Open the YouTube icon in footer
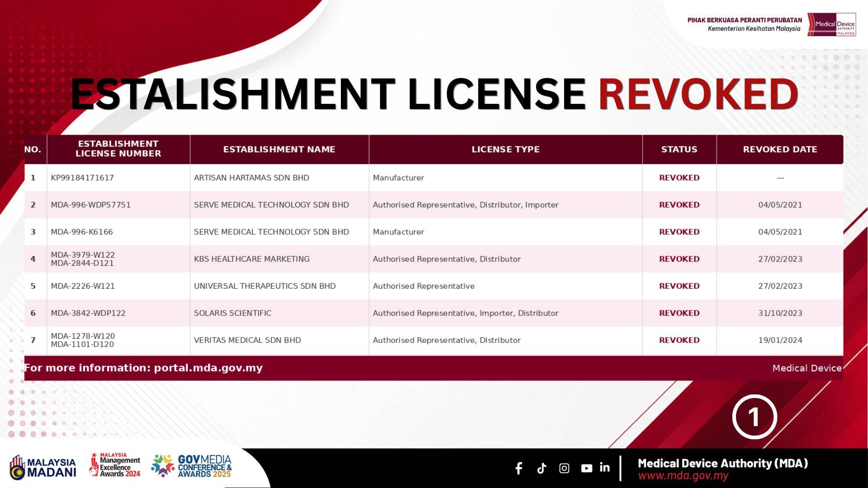The height and width of the screenshot is (488, 868). [x=586, y=468]
